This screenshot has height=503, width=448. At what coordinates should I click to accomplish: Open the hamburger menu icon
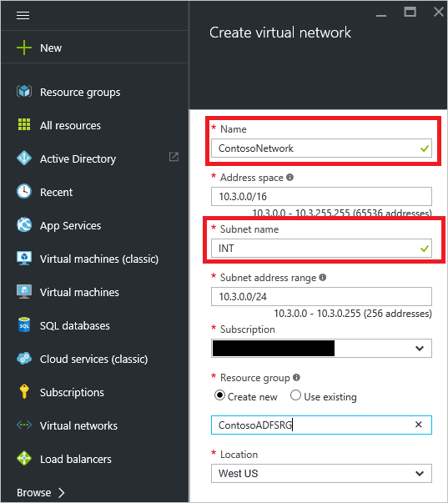tap(23, 15)
